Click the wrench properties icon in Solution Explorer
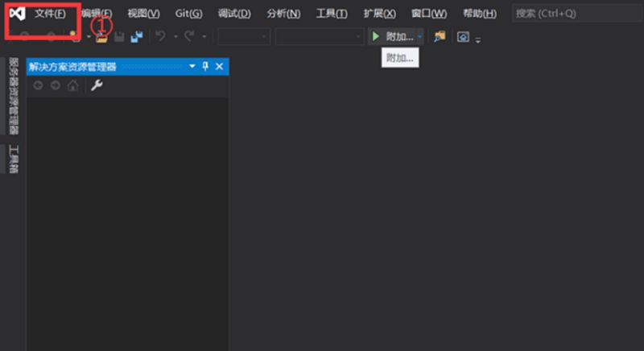The image size is (644, 351). [97, 85]
